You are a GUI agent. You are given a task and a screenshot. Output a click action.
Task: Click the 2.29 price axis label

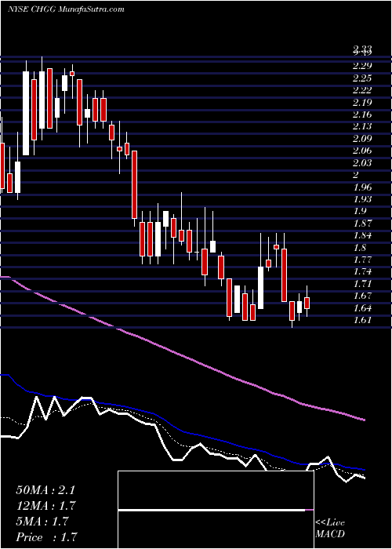pyautogui.click(x=362, y=66)
